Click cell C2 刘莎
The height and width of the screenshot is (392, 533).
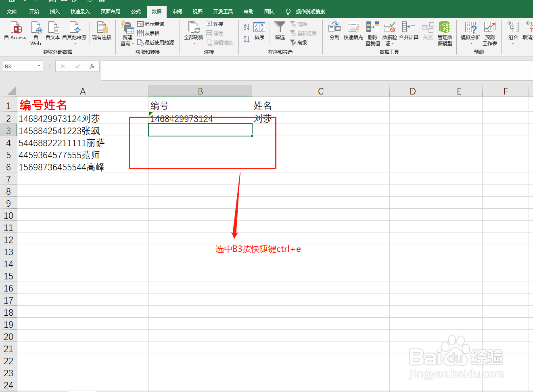(321, 118)
